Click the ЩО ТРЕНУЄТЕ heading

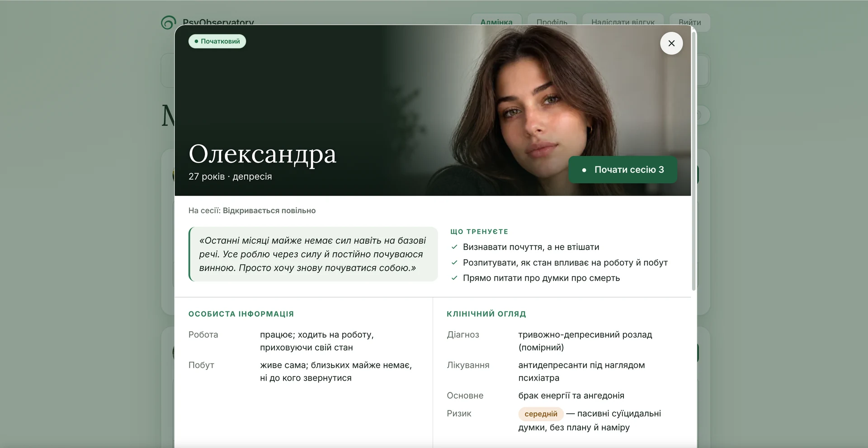[479, 232]
